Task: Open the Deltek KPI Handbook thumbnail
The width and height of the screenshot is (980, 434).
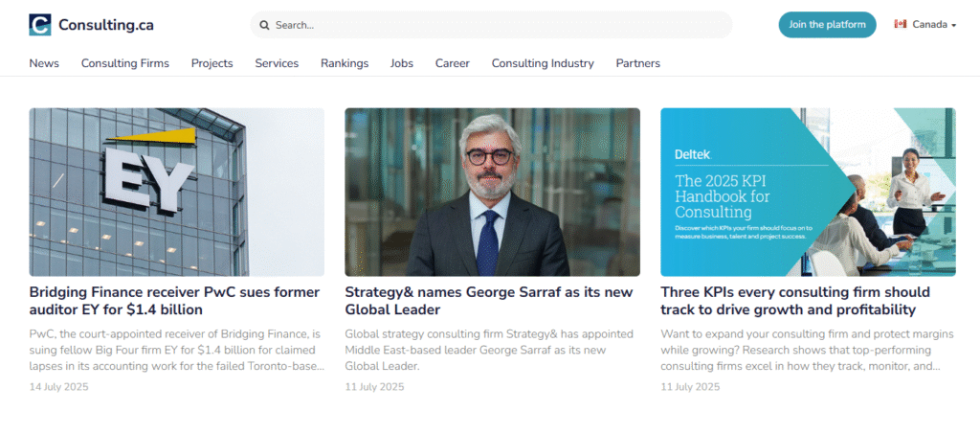Action: (808, 192)
